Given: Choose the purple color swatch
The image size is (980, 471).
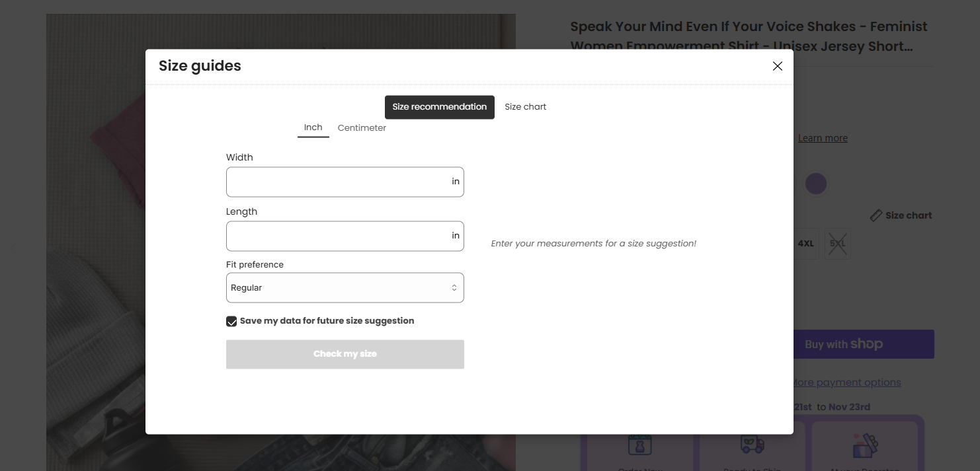Looking at the screenshot, I should tap(815, 184).
